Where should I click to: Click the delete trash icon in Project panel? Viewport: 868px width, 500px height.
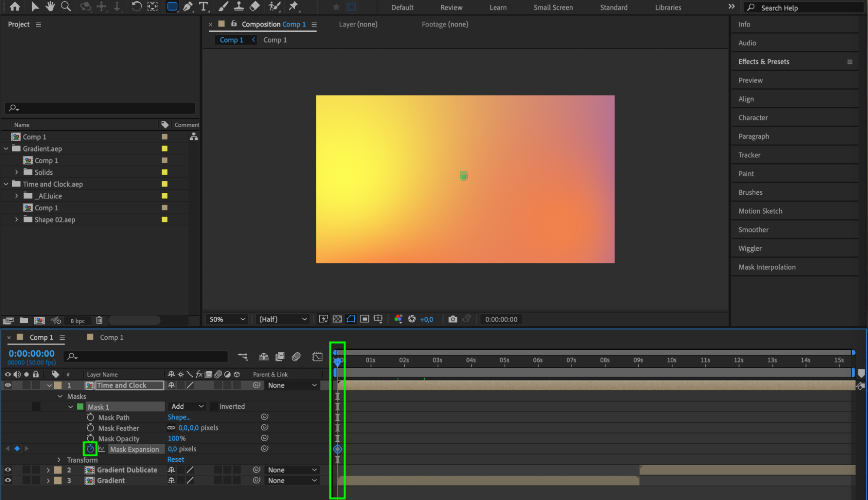click(99, 321)
